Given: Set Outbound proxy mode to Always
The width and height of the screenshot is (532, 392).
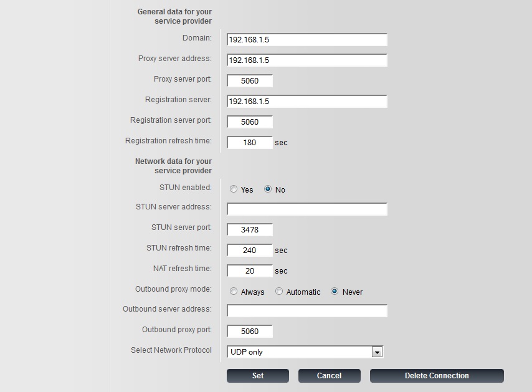Looking at the screenshot, I should coord(234,292).
